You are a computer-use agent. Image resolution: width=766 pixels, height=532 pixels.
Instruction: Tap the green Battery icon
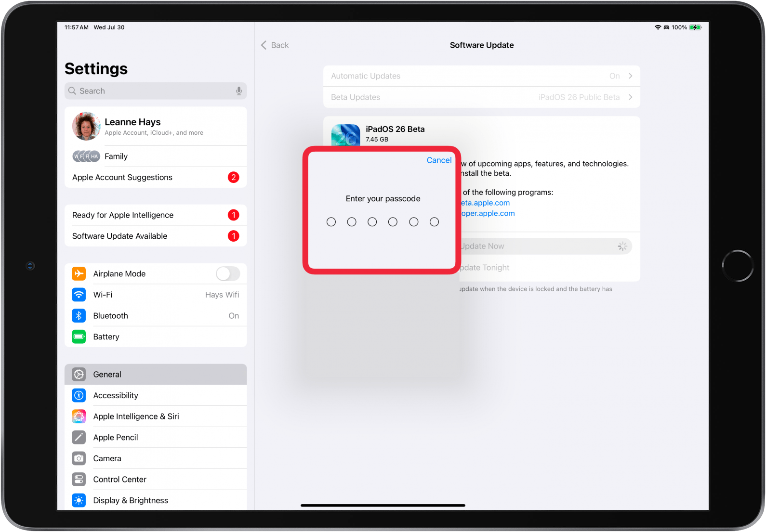coord(79,337)
